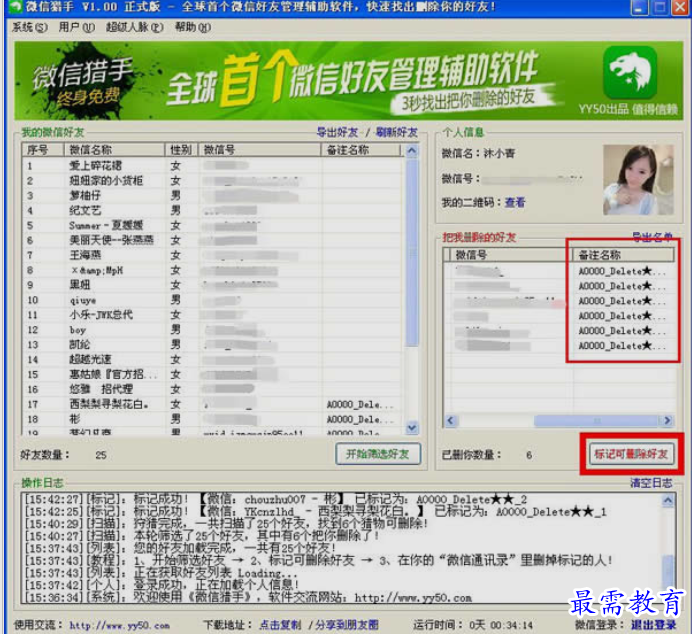Click the 分享到朋友圈 link
Screen dimensions: 692x634
coord(346,625)
